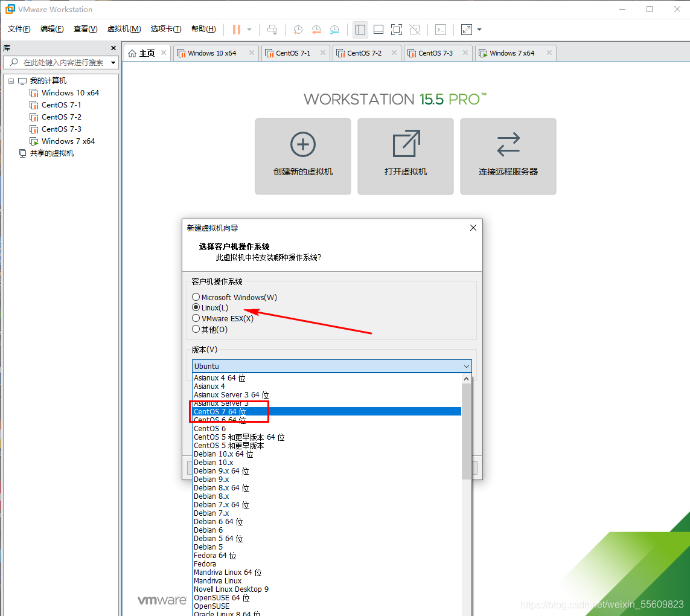This screenshot has height=616, width=690.
Task: Switch to the CentOS 7-2 tab
Action: (364, 53)
